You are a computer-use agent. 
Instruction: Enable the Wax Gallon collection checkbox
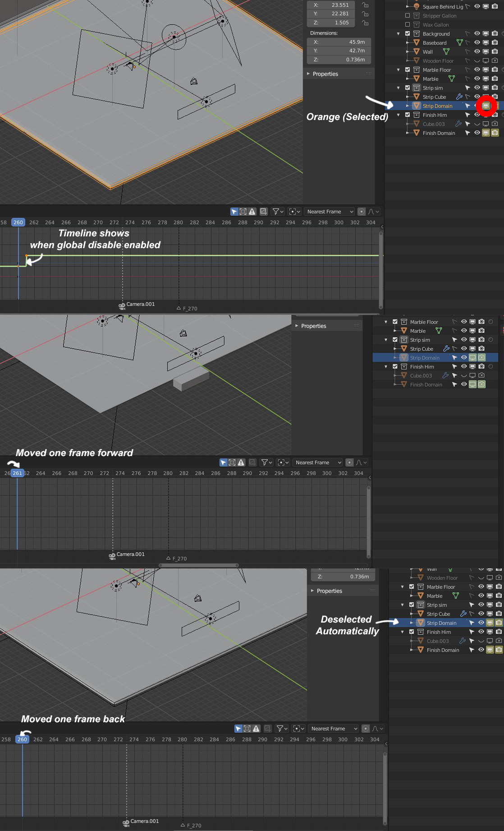coord(408,25)
